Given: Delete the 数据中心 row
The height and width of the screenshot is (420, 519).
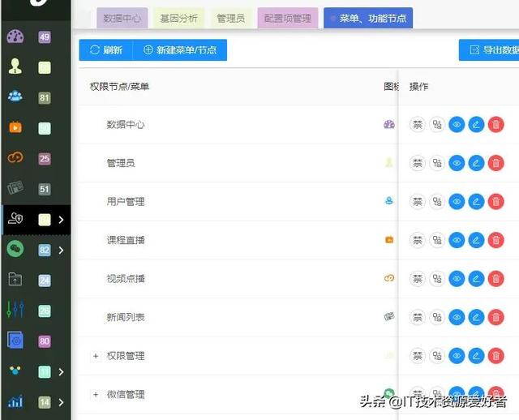Looking at the screenshot, I should point(495,125).
